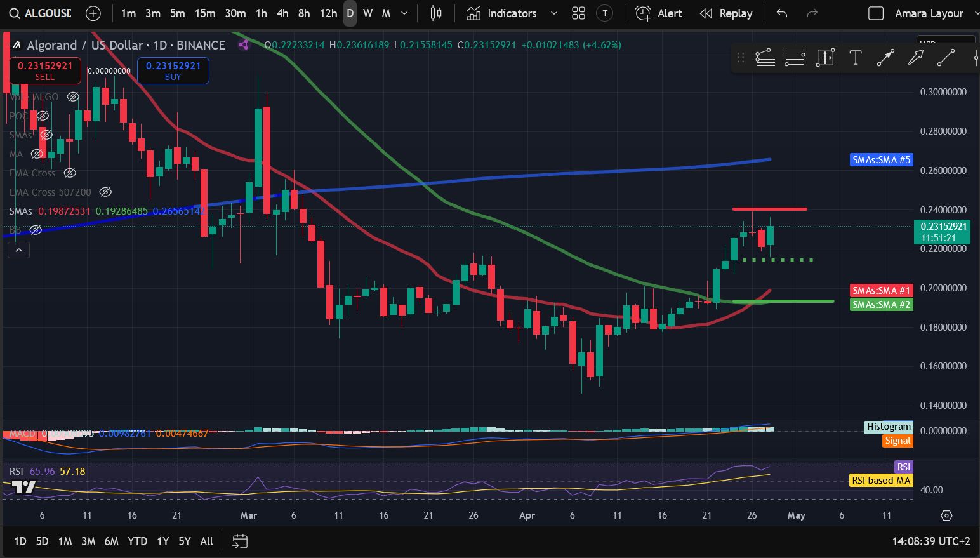
Task: Set chart range to 6M
Action: [x=111, y=541]
